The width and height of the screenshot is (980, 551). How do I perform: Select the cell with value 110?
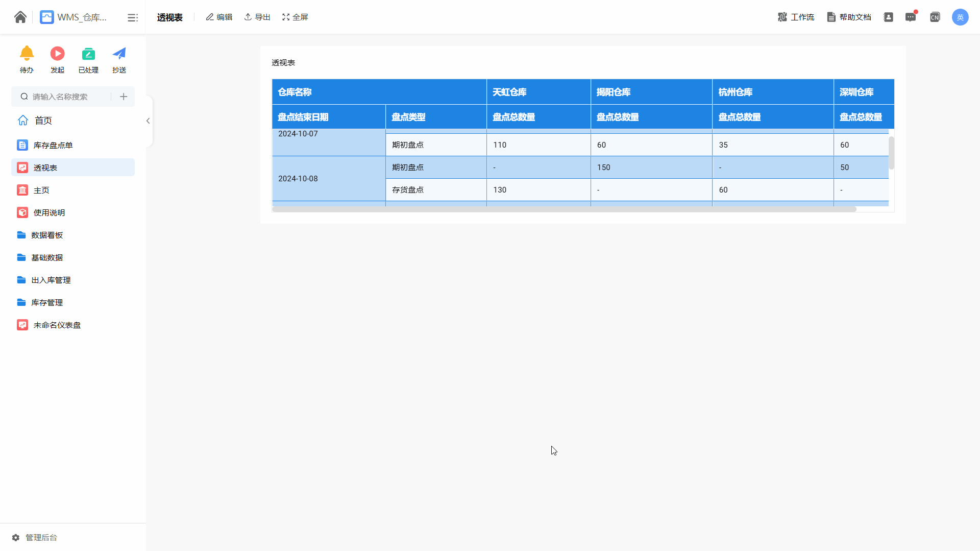point(538,145)
